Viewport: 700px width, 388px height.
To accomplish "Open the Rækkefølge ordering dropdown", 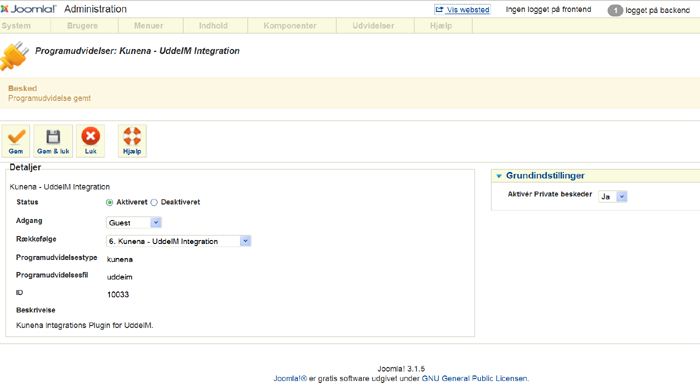I will click(x=179, y=241).
